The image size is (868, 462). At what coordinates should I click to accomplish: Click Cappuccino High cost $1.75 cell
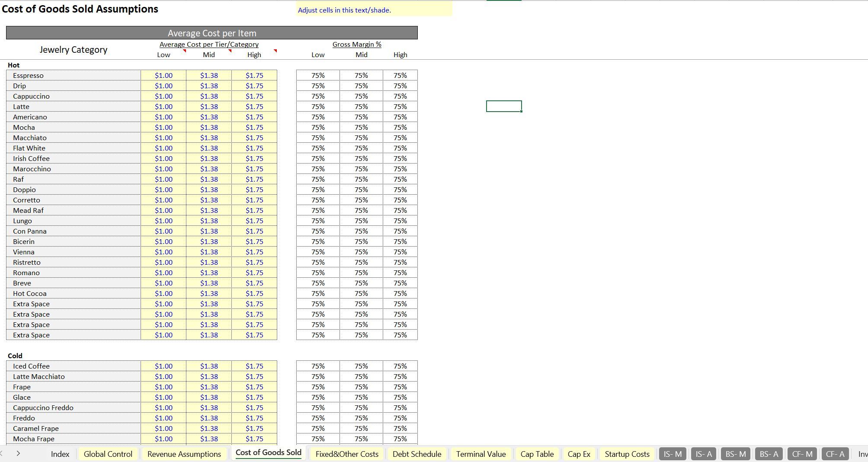pos(254,96)
